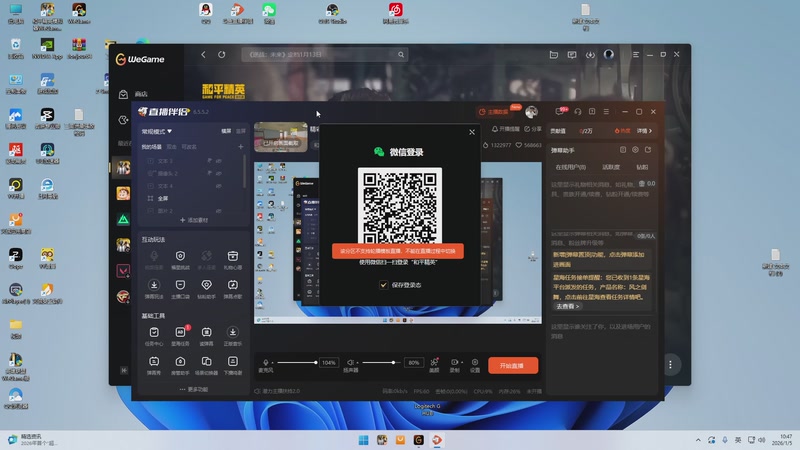Open the 商店 store icon in WeGame sidebar

point(123,94)
